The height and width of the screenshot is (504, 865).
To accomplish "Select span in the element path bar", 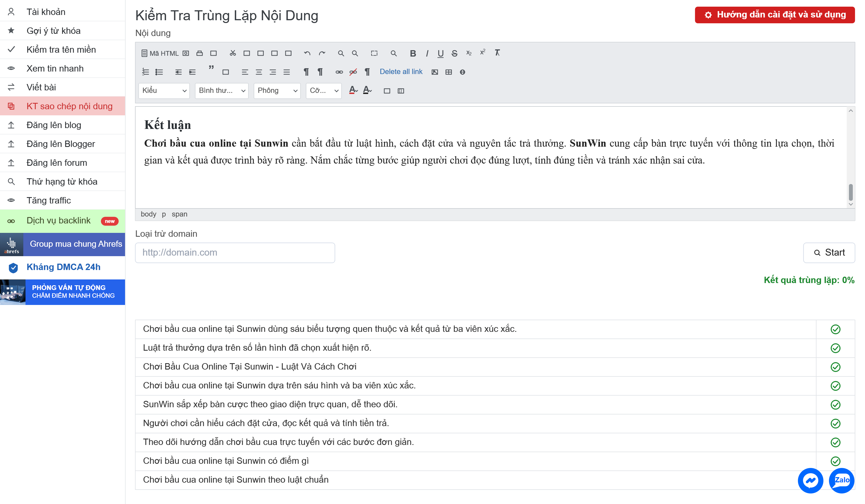I will point(180,214).
